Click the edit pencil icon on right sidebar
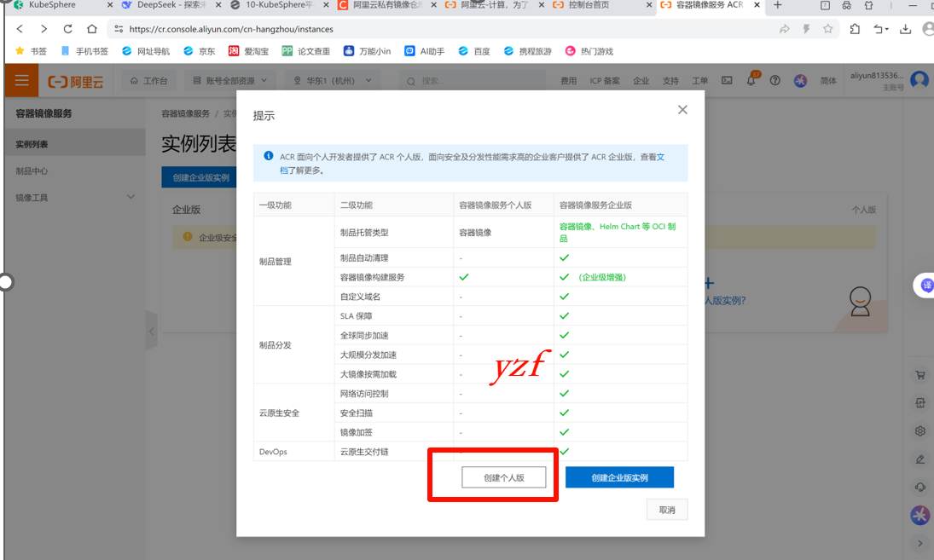934x560 pixels. coord(920,459)
